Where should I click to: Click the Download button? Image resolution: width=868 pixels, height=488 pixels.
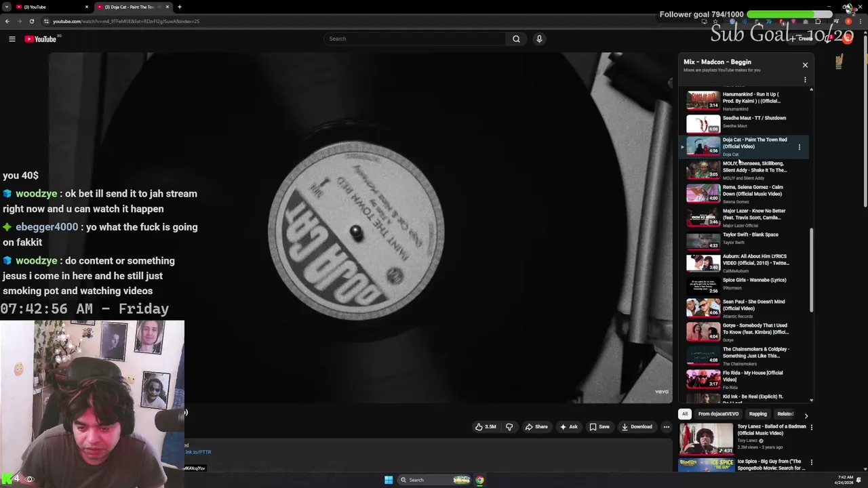click(x=637, y=427)
